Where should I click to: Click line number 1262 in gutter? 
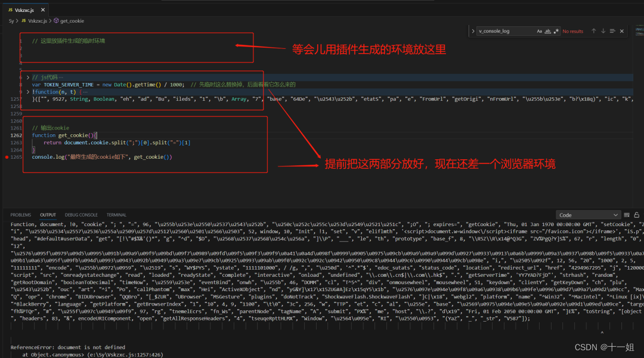click(16, 135)
